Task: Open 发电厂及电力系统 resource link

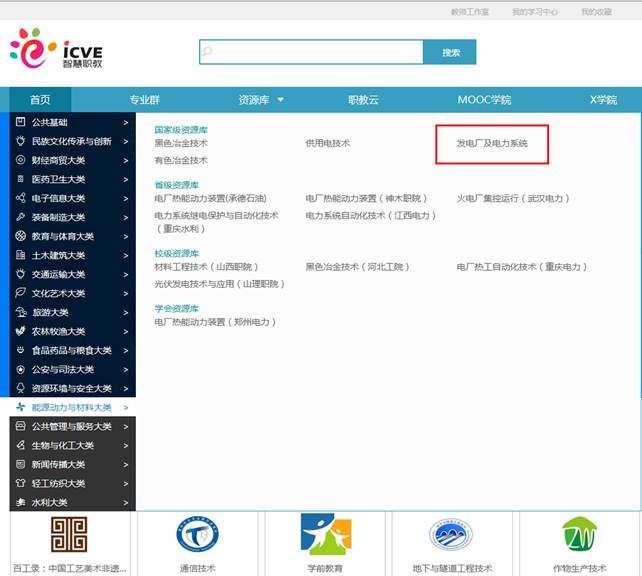Action: click(492, 143)
